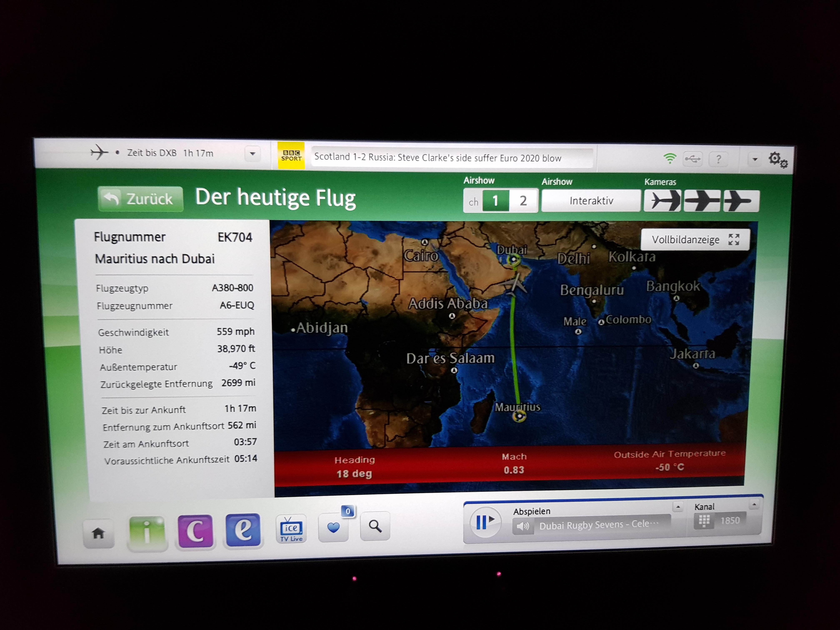The image size is (840, 630).
Task: Click the Mauritius origin marker on map
Action: (x=519, y=416)
